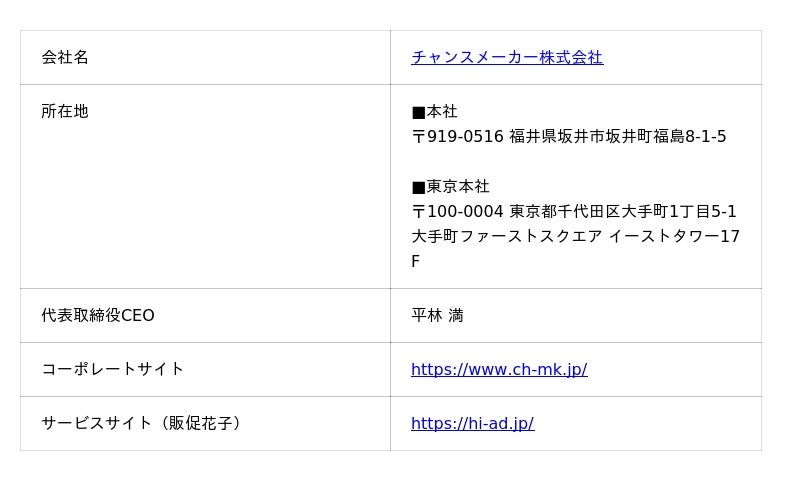Click the lone F on the address's last line
800x481 pixels.
[416, 262]
